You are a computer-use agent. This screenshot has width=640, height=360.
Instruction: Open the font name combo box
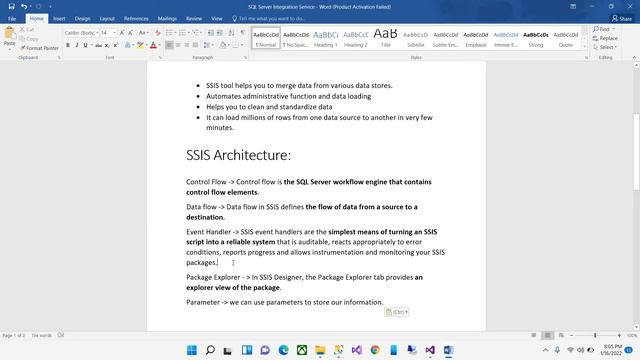(x=81, y=33)
